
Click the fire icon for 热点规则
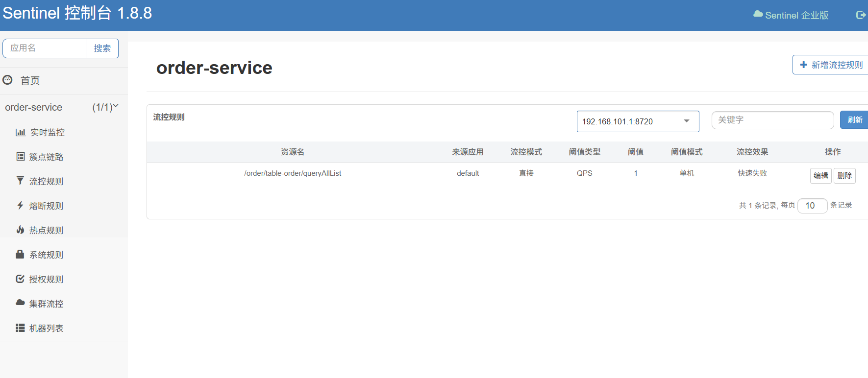pyautogui.click(x=20, y=230)
